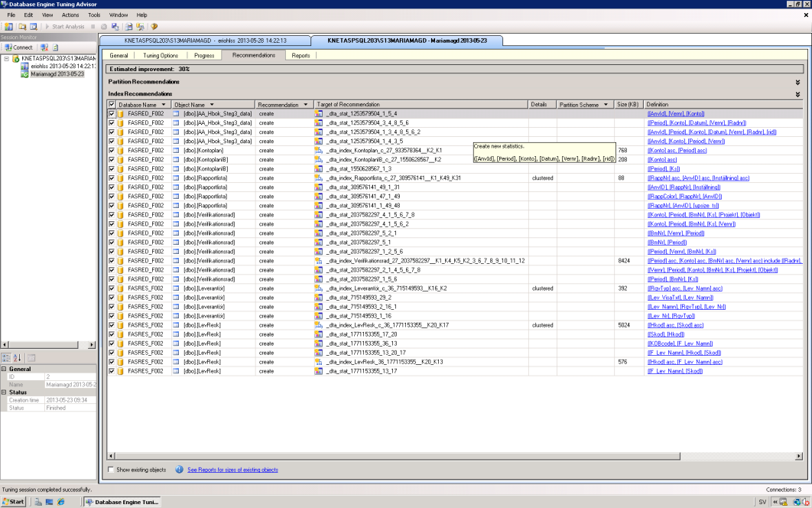Viewport: 812px width, 508px height.
Task: Uncheck the _dta_index_Kontoplan_c_27_933578364 row checkbox
Action: (x=112, y=150)
